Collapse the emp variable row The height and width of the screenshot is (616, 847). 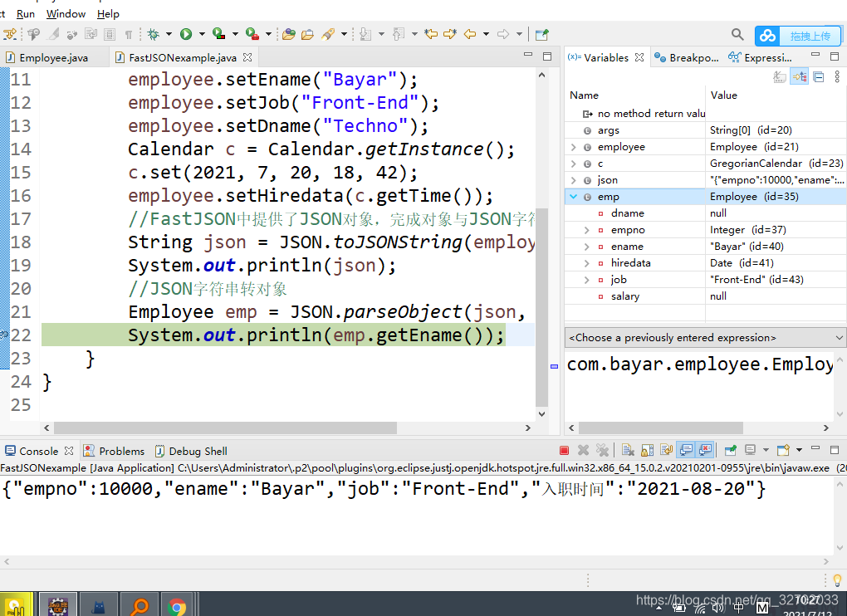[573, 197]
